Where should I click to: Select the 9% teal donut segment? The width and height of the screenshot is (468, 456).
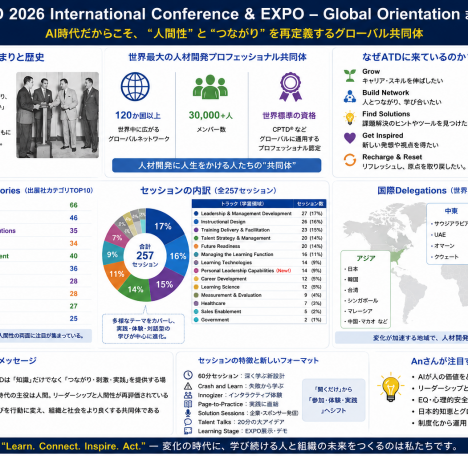[112, 255]
